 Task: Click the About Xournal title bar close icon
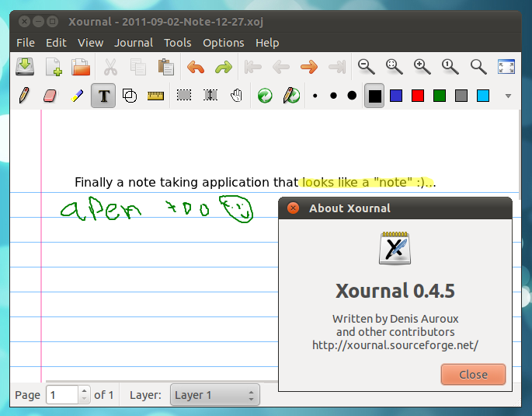[293, 208]
